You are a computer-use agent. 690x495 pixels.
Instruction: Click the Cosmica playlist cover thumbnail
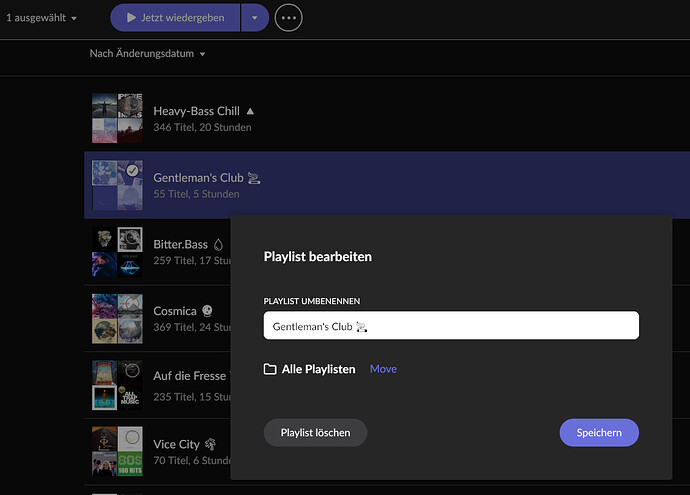(117, 319)
